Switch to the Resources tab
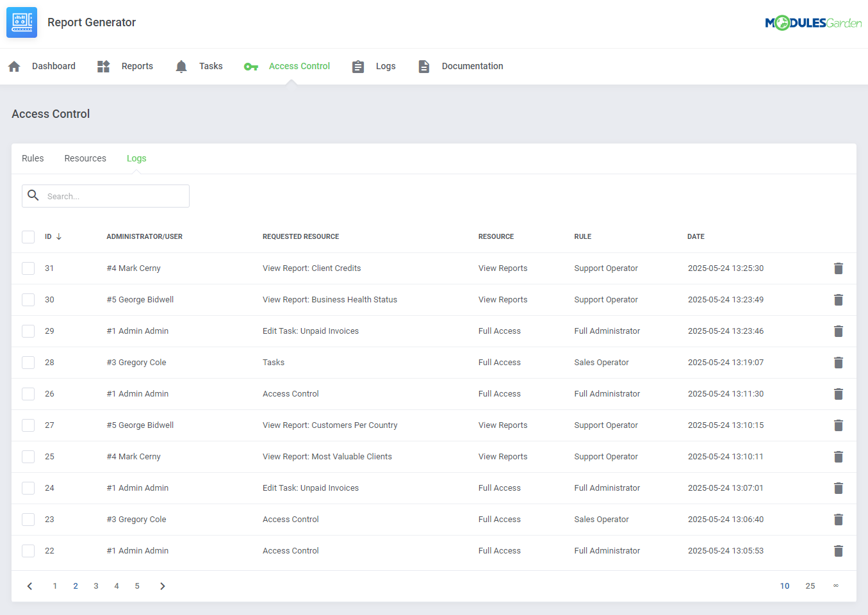The width and height of the screenshot is (868, 615). 85,158
